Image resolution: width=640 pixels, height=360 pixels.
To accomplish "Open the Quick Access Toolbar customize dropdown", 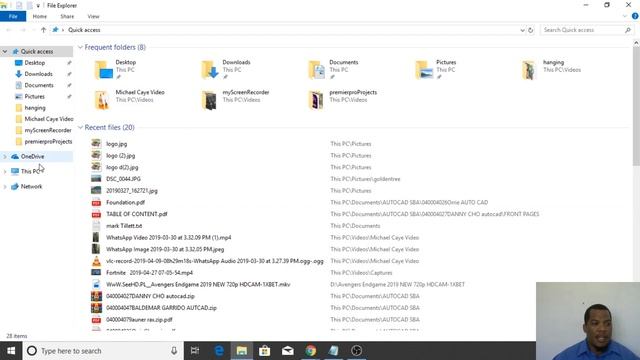I will pyautogui.click(x=38, y=5).
